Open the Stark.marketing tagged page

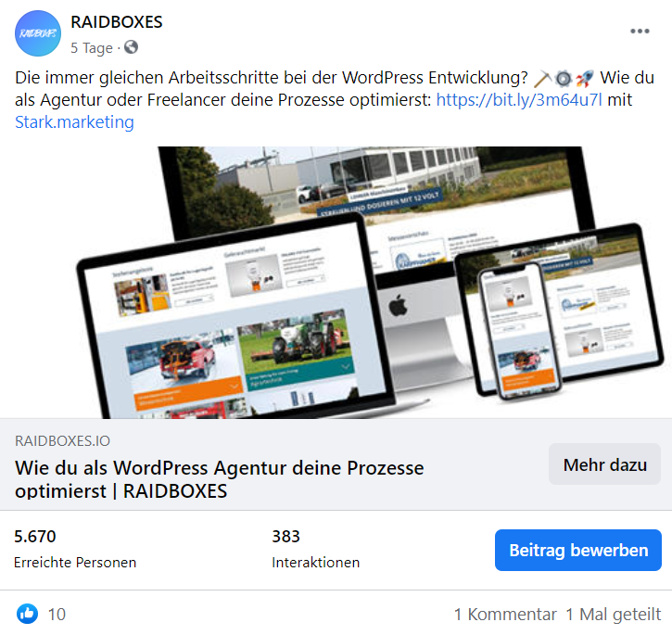(x=74, y=122)
